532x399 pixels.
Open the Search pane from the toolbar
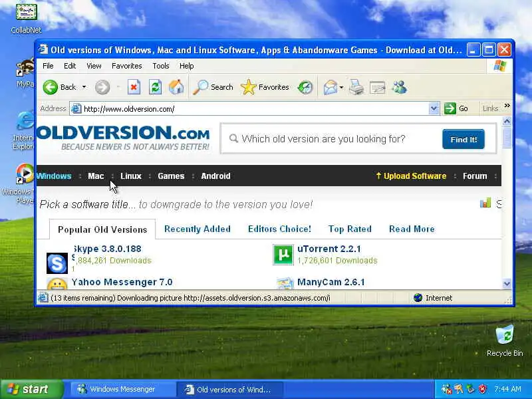click(213, 87)
